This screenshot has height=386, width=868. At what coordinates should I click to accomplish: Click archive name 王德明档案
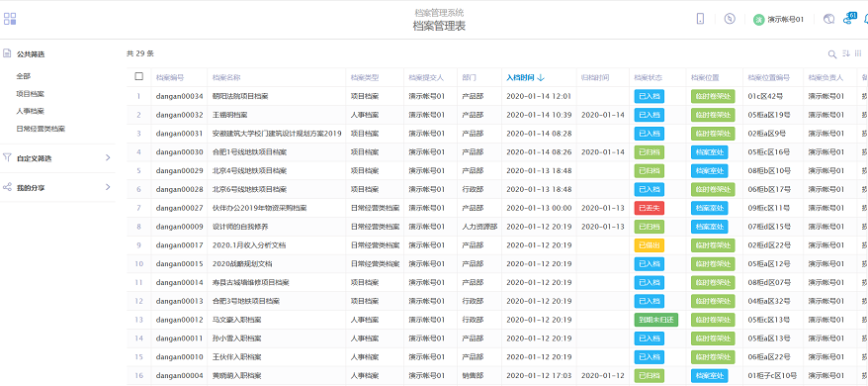tap(229, 115)
